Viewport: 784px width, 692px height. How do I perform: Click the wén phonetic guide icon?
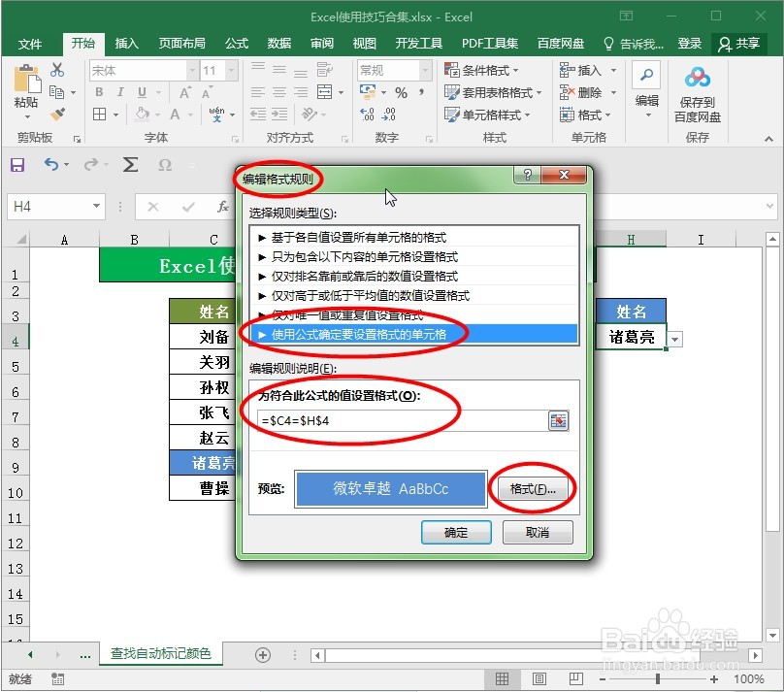click(x=217, y=115)
